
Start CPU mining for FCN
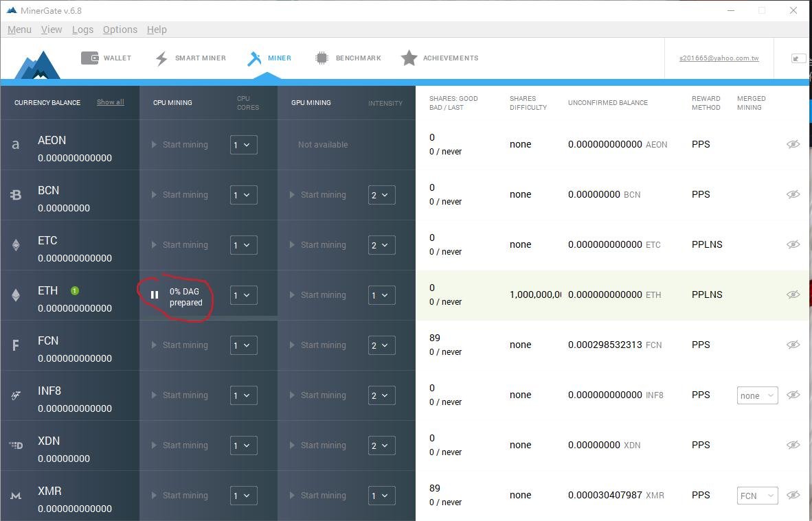tap(180, 345)
